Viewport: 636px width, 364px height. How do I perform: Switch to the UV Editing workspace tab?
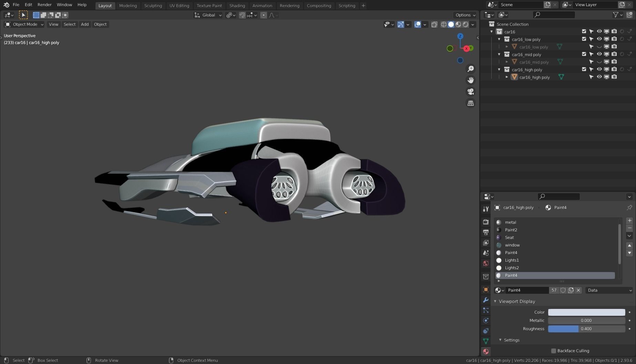(179, 6)
